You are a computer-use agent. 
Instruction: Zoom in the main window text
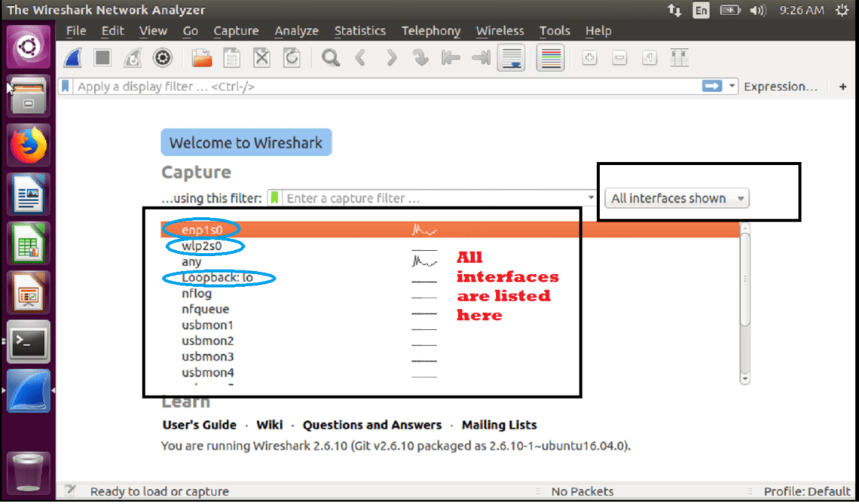[x=589, y=57]
